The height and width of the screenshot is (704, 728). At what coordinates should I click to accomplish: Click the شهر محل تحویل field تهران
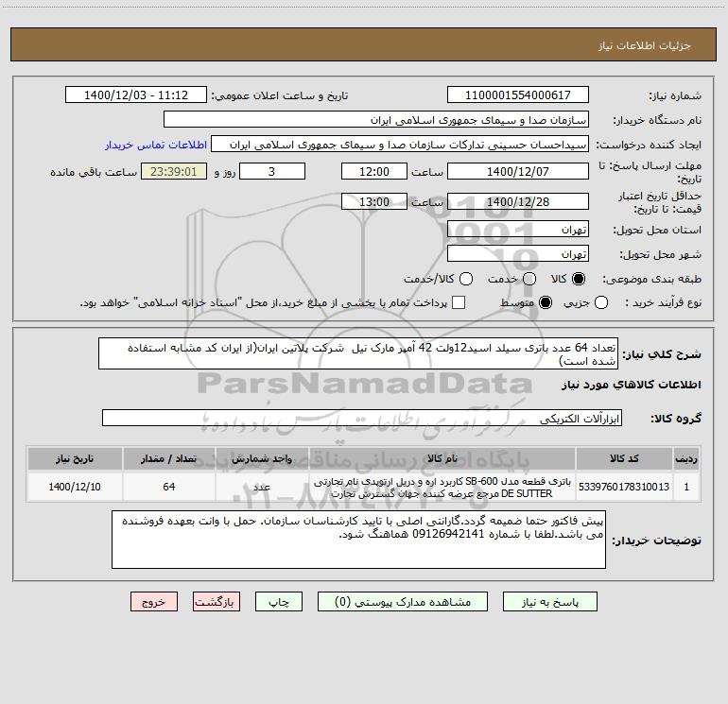pos(518,253)
